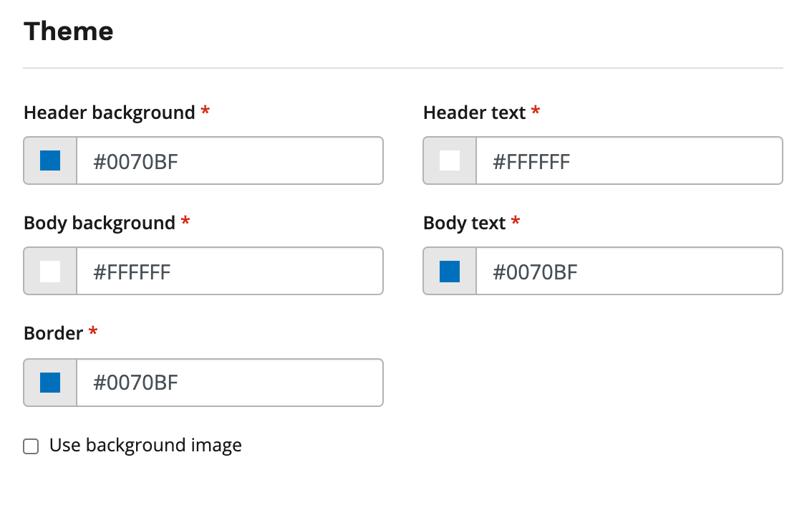Click the "Body text" field label

(464, 224)
